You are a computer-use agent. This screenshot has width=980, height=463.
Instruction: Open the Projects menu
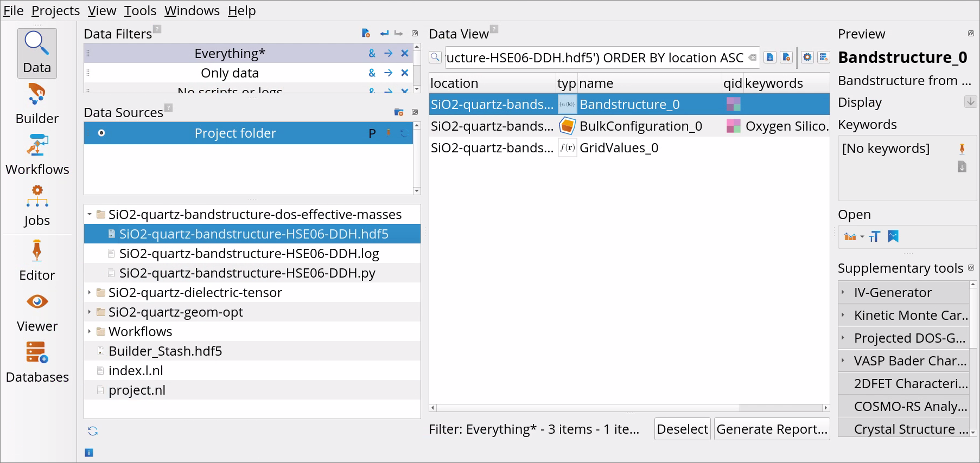coord(55,10)
